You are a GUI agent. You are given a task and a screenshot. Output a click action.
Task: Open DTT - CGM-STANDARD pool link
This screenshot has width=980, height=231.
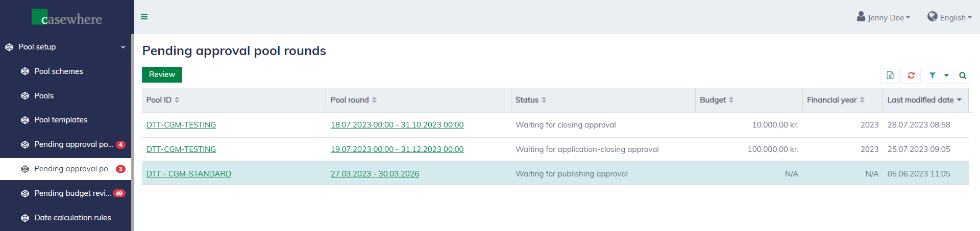(188, 174)
